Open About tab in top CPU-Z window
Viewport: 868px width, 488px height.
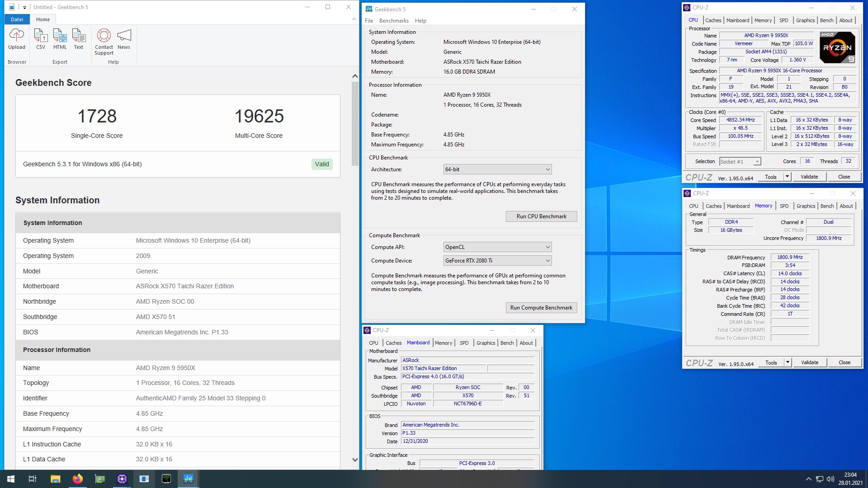(x=846, y=20)
